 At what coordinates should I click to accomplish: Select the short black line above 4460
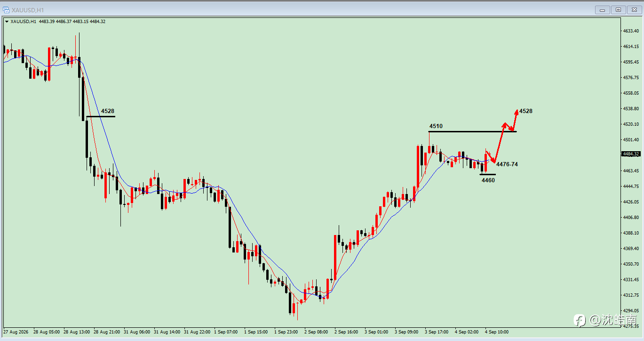coord(487,175)
